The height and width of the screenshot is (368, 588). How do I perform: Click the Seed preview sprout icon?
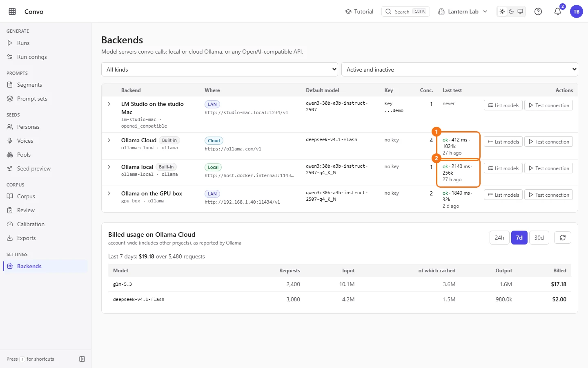tap(10, 168)
